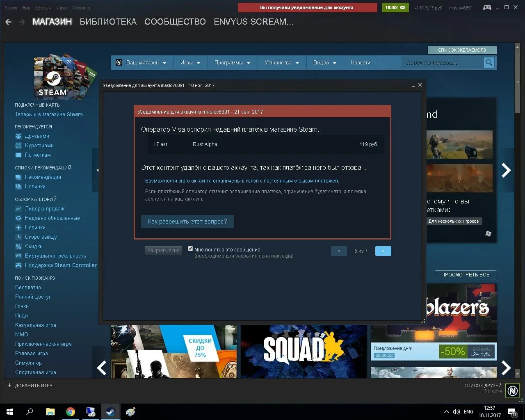525x420 pixels.
Task: Advance featured carousel with right chevron
Action: pos(506,170)
